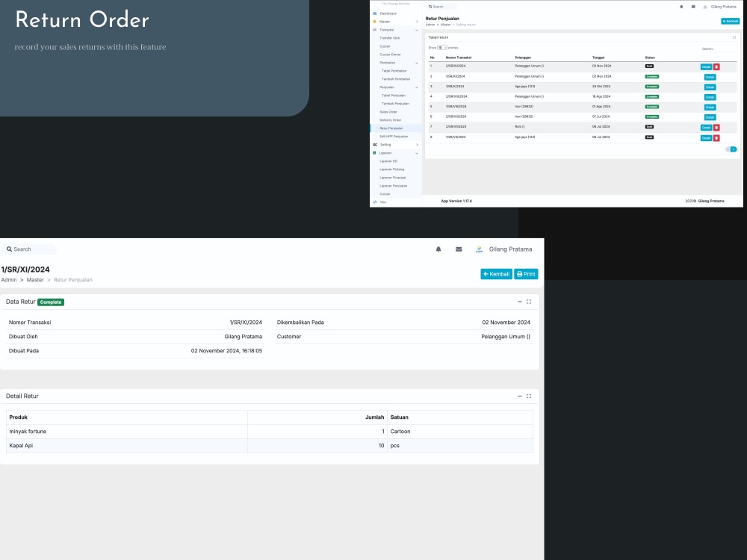Collapse the Transaksi menu chevron
The width and height of the screenshot is (747, 560).
tap(417, 30)
